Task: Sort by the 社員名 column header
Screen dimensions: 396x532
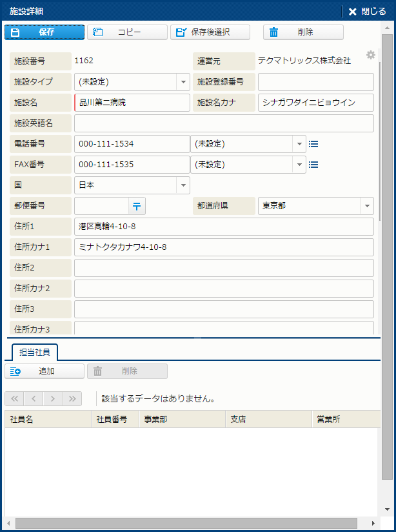Action: coord(48,419)
